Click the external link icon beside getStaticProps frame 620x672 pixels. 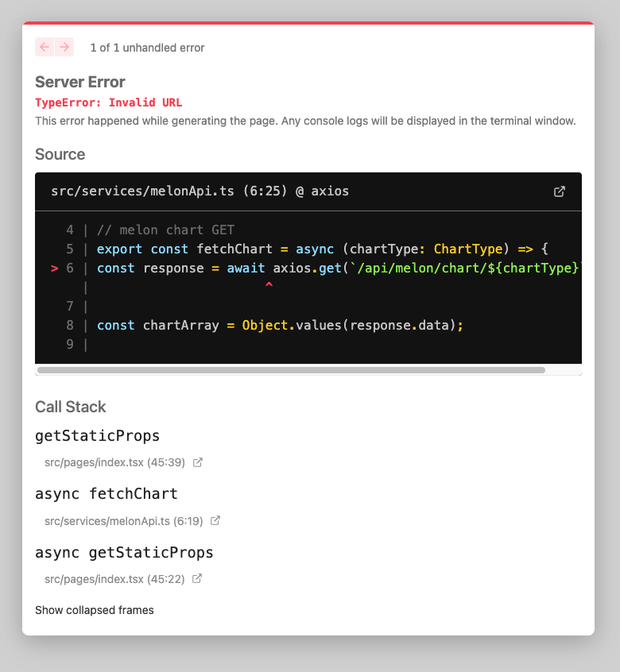(196, 462)
